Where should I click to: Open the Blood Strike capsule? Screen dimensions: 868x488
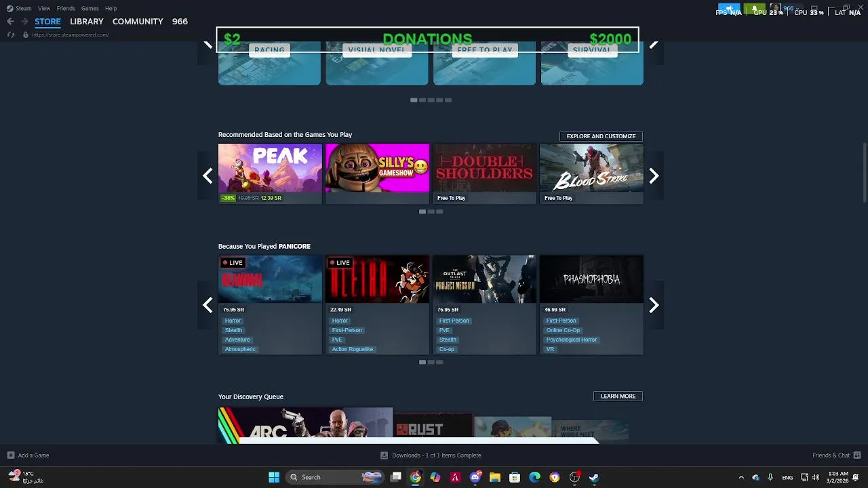591,174
